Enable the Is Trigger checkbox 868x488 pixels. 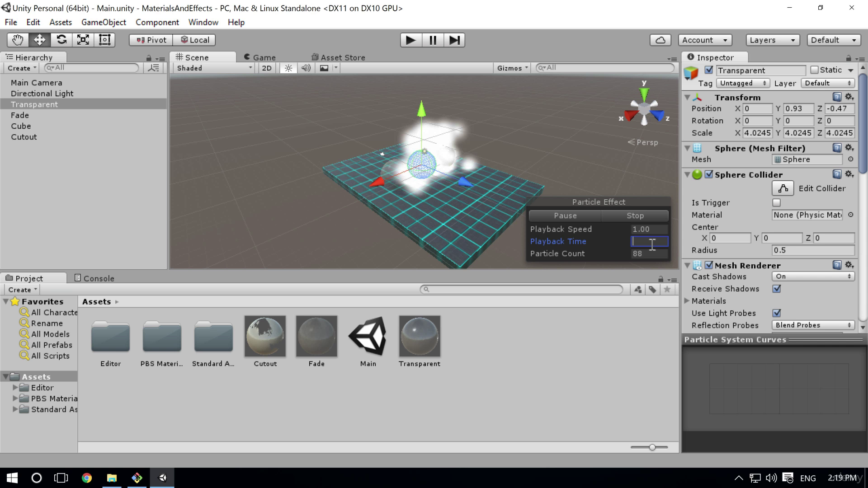pos(776,202)
